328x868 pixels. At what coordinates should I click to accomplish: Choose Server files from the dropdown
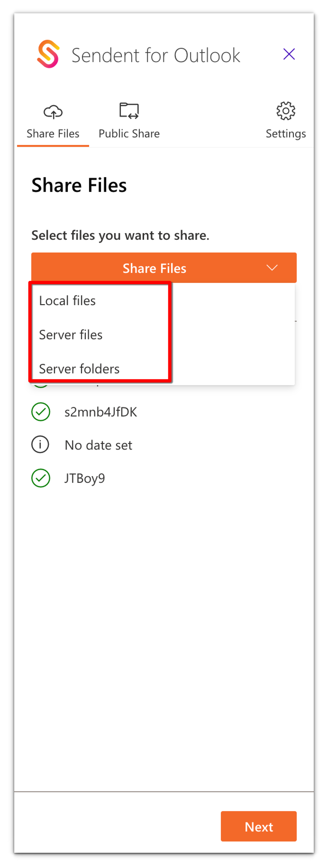[71, 335]
